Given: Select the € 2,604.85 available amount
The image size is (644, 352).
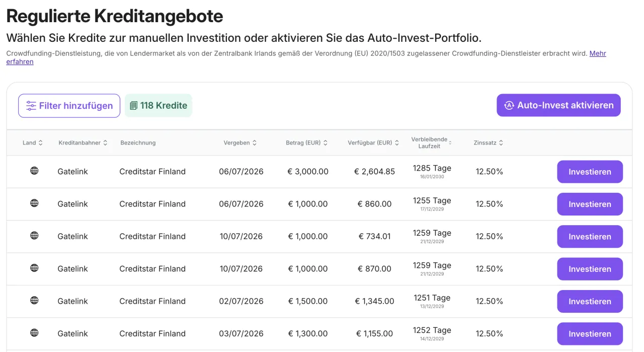Looking at the screenshot, I should (374, 172).
